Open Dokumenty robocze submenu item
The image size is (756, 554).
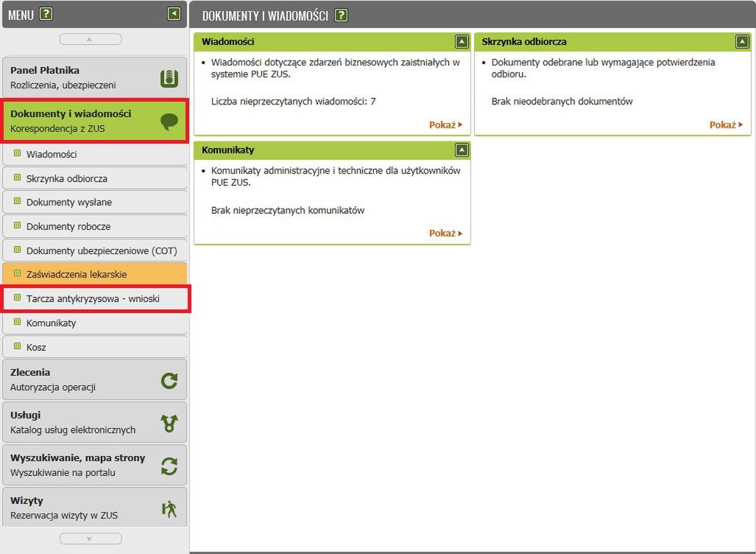point(94,226)
